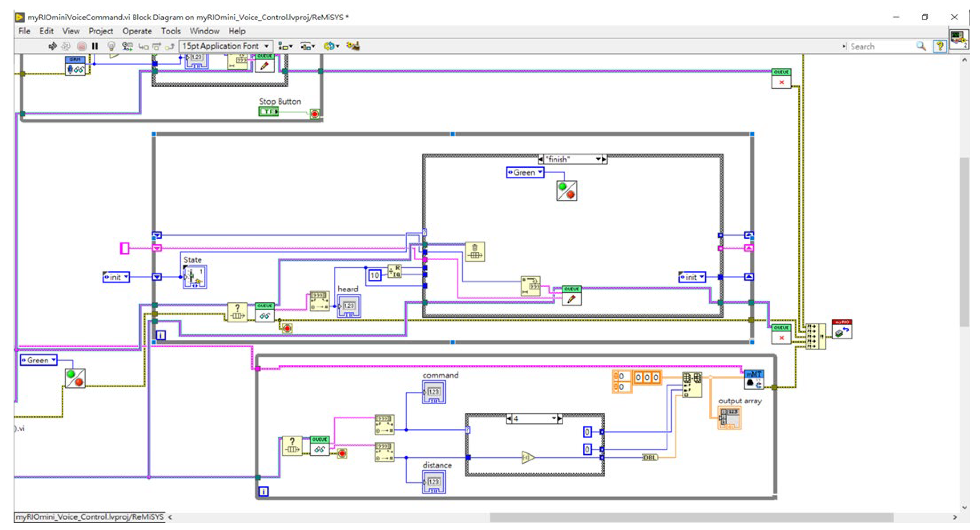Click the Clean Up Diagram icon
Screen dimensions: 980x530
[x=353, y=46]
